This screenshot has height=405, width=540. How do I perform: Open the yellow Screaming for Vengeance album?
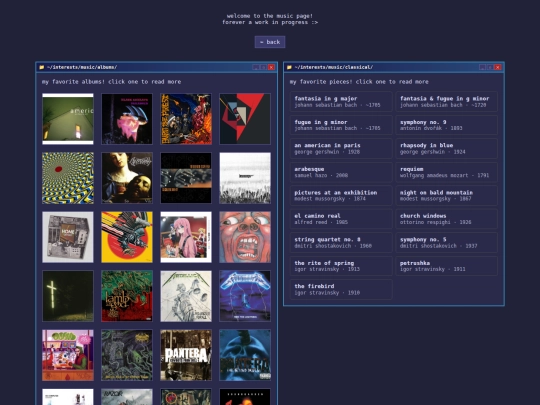(x=127, y=237)
